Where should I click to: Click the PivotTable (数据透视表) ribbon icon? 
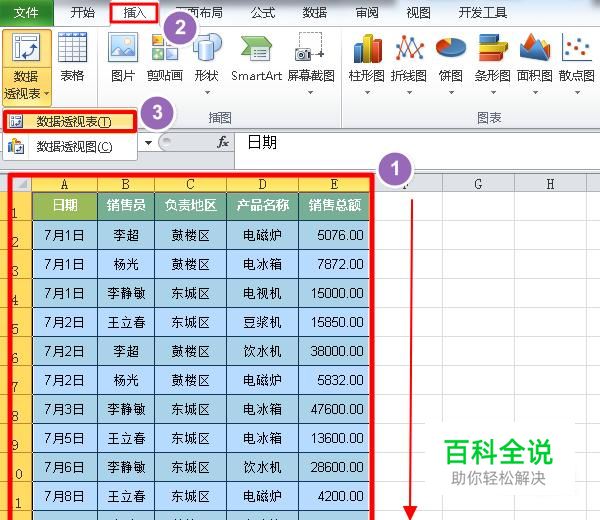[26, 48]
